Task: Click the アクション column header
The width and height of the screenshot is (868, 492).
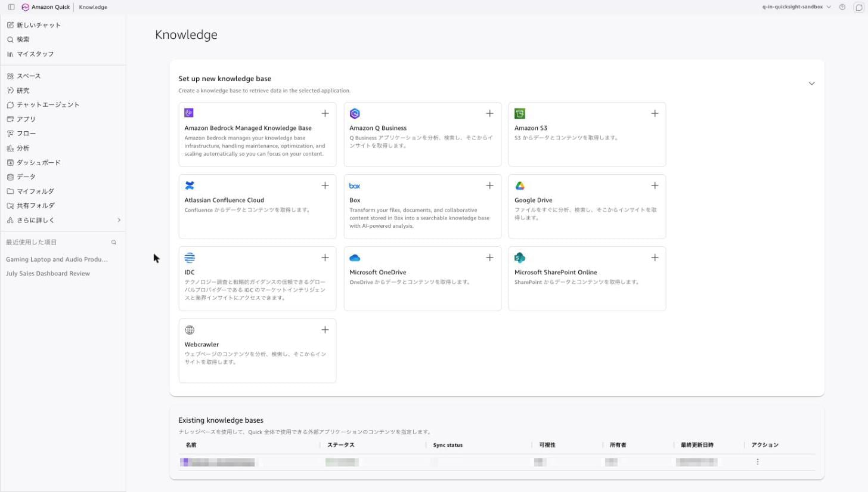Action: [x=765, y=445]
